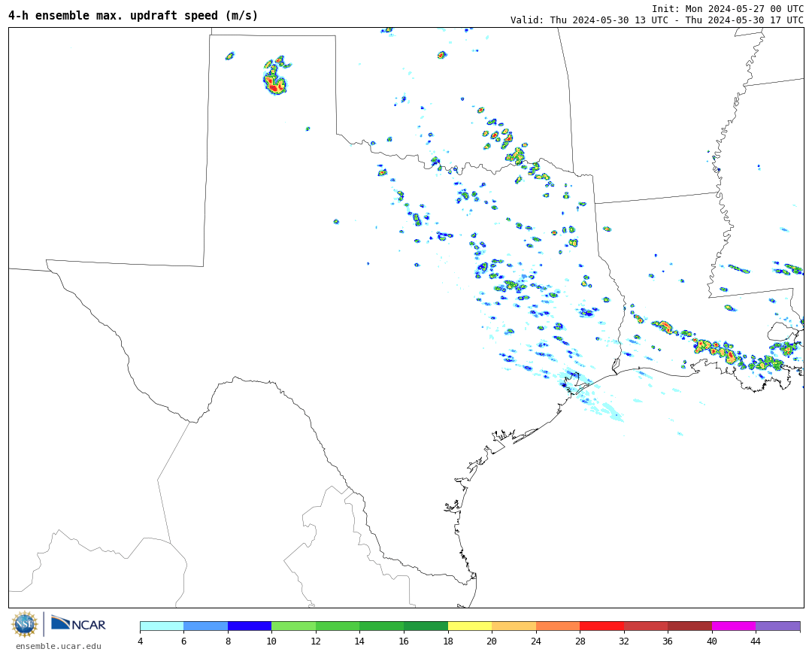Select the 4–6 pale cyan color swatch

(162, 626)
